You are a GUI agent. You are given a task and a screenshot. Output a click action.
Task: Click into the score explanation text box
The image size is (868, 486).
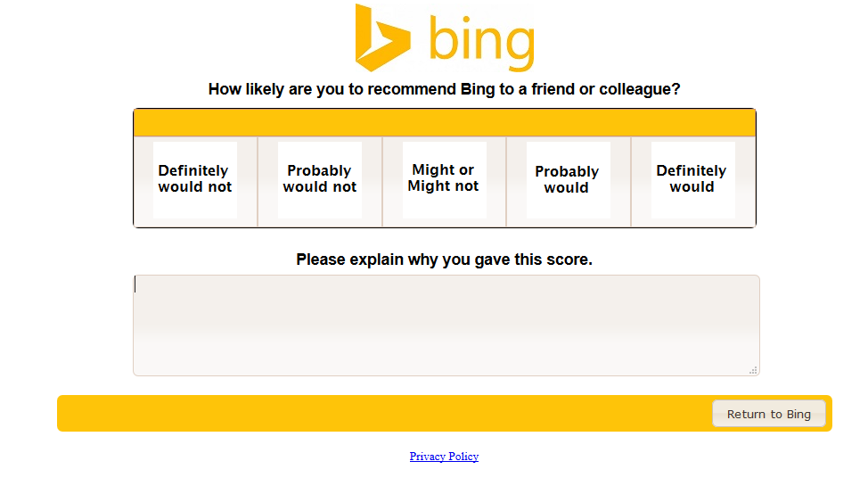[446, 325]
